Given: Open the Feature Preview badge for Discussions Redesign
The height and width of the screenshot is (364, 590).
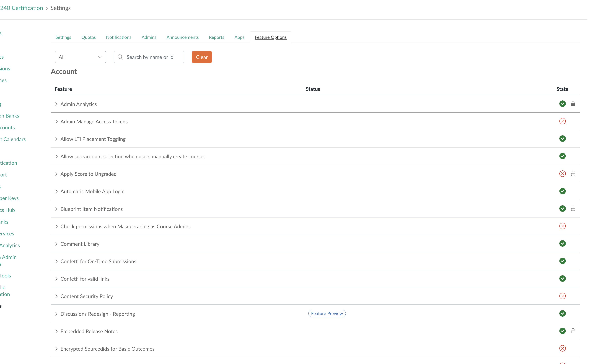Looking at the screenshot, I should [x=327, y=313].
